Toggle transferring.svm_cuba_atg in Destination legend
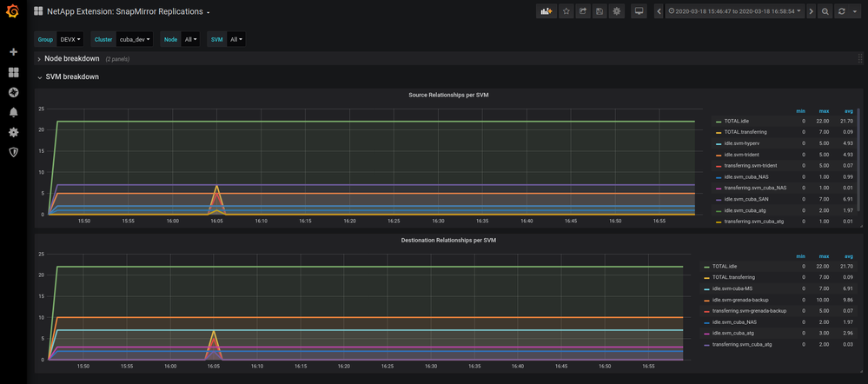Screen dimensions: 868x384 coord(742,345)
